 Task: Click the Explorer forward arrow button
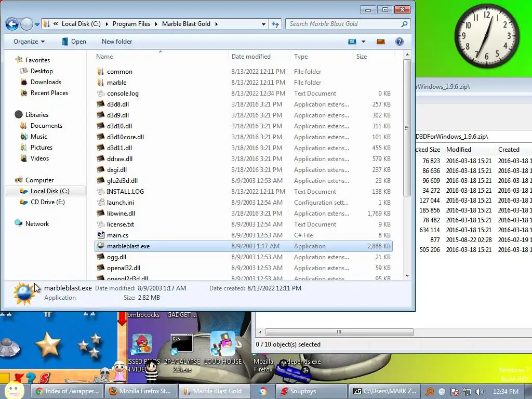pos(26,24)
